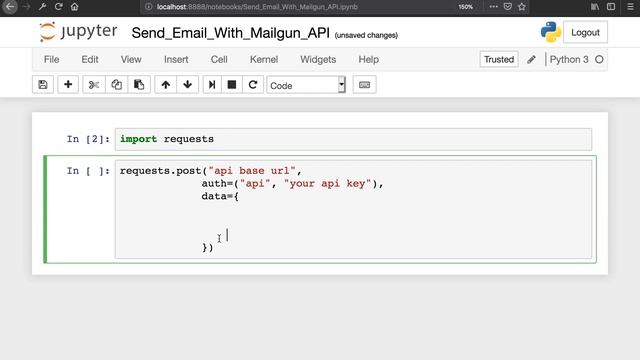Click the Python logo icon
640x360 pixels.
pos(551,32)
